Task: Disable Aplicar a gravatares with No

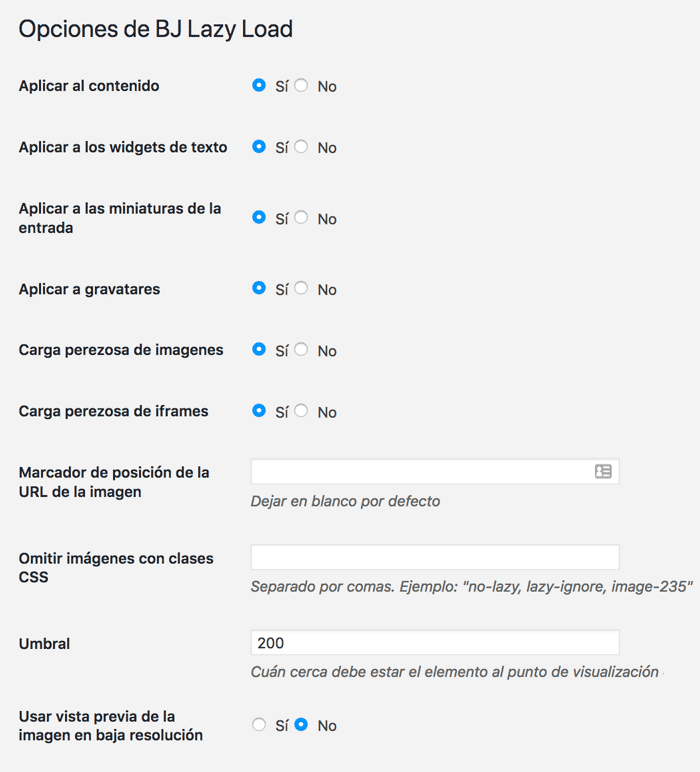Action: coord(301,288)
